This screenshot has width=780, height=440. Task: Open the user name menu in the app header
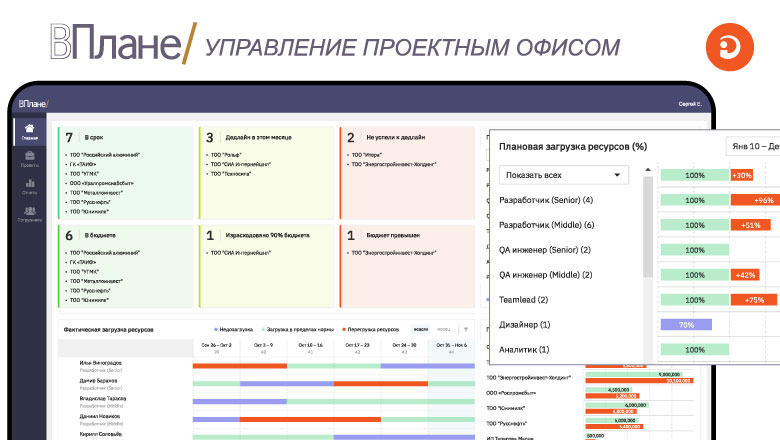pyautogui.click(x=689, y=104)
